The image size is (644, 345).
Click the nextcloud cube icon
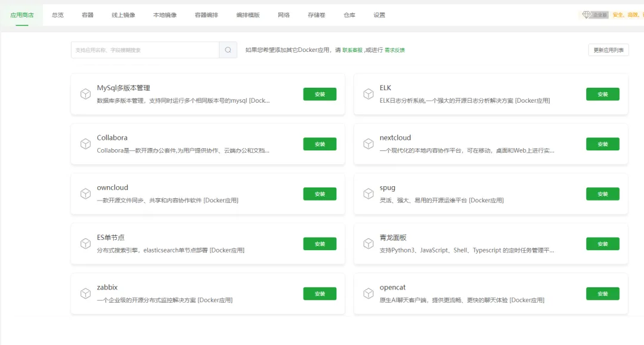[x=369, y=144]
